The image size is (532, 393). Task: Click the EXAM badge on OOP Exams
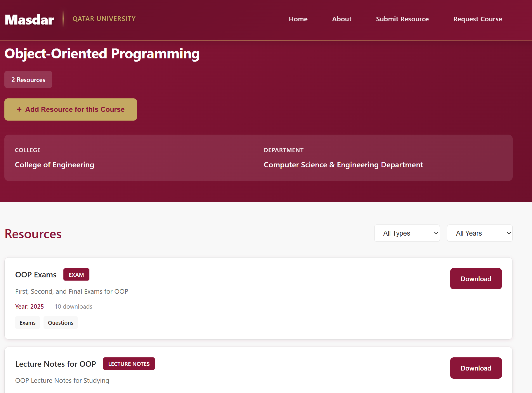[x=76, y=274]
